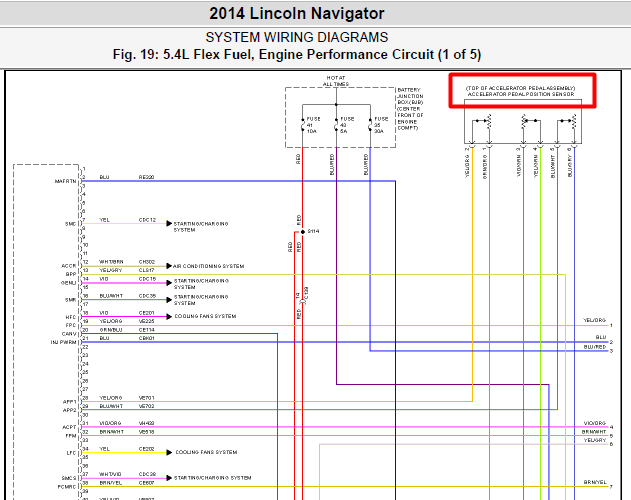631x500 pixels.
Task: Click the "CANV" pin name
Action: click(x=69, y=334)
